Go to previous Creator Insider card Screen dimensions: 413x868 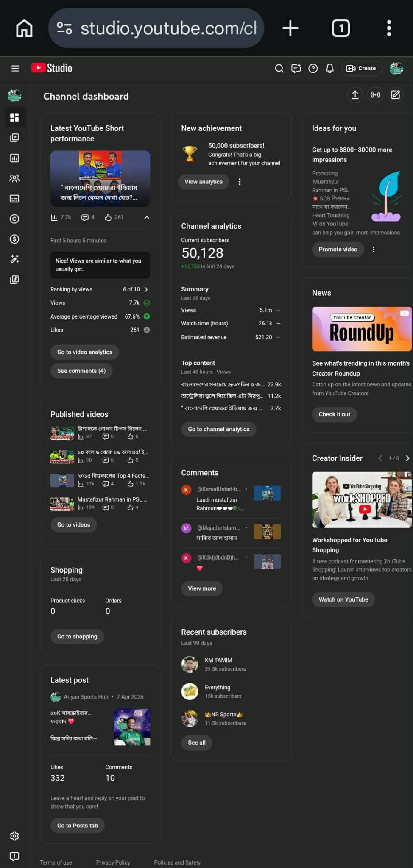[380, 458]
